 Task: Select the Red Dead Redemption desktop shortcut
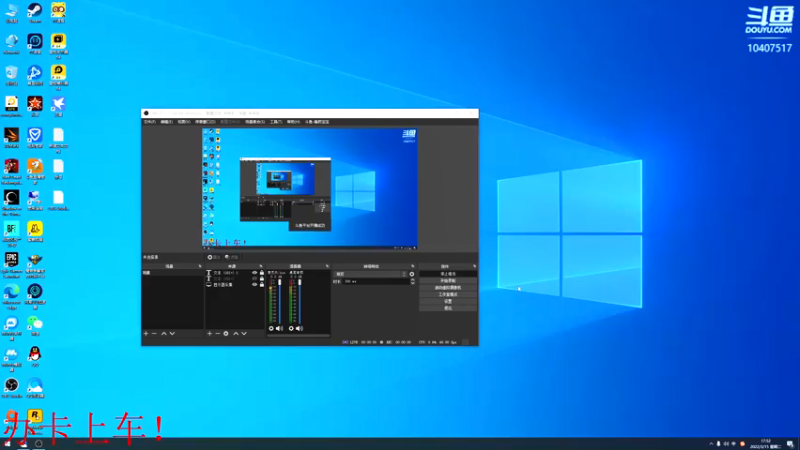click(x=11, y=170)
